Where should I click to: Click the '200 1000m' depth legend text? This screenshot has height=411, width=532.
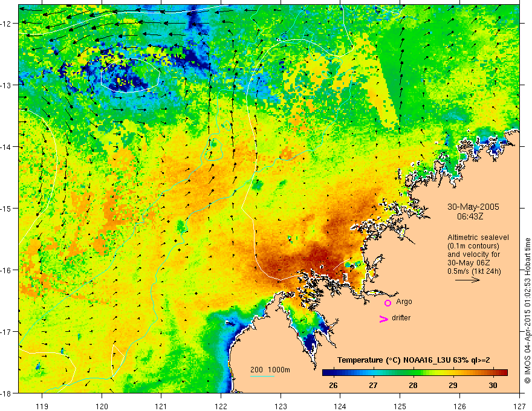click(x=270, y=370)
